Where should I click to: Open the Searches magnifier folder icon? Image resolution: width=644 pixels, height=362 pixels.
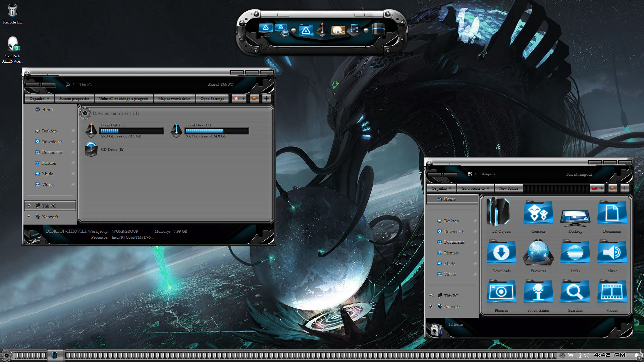(575, 292)
